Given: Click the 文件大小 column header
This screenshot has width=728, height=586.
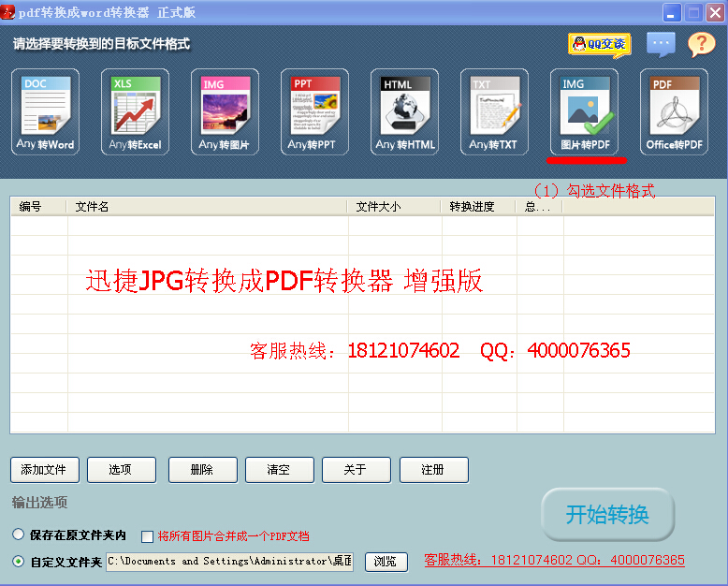Looking at the screenshot, I should [394, 207].
